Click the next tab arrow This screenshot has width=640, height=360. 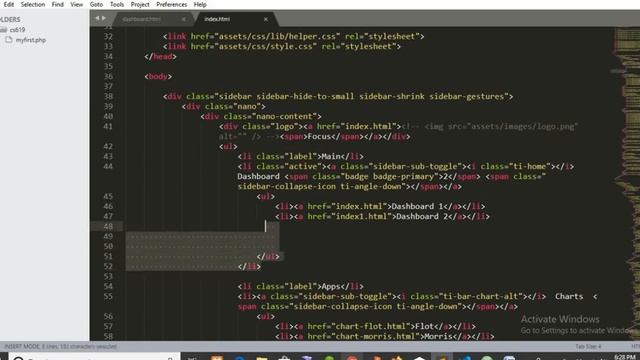coord(104,18)
